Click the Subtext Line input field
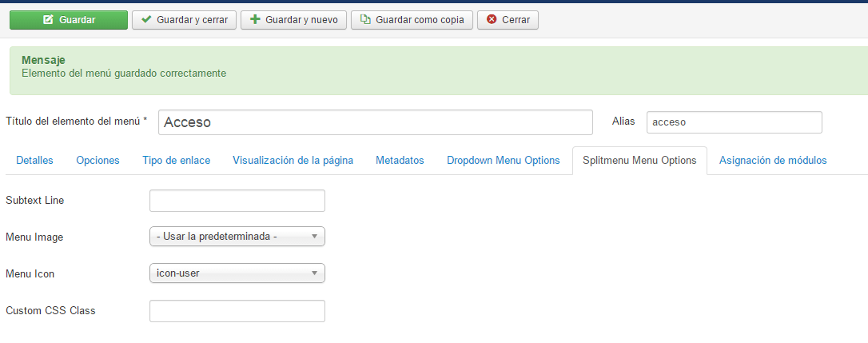This screenshot has height=343, width=868. pos(237,201)
